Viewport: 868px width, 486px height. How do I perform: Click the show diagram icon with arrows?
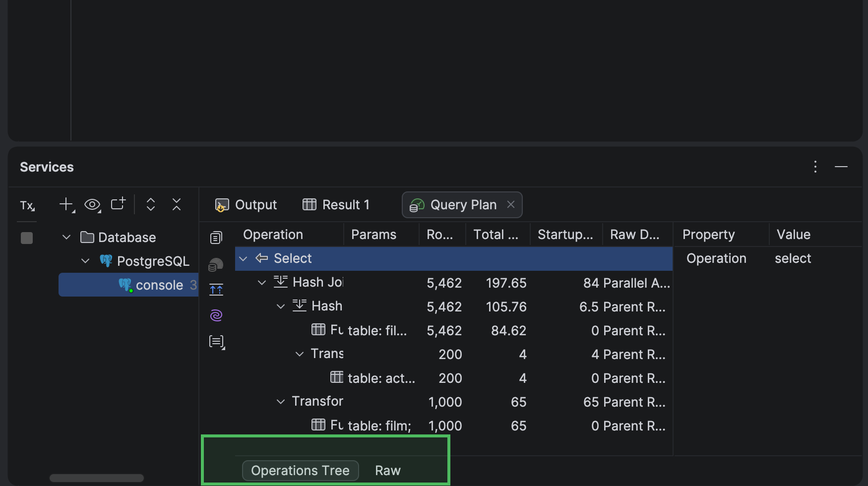click(216, 290)
